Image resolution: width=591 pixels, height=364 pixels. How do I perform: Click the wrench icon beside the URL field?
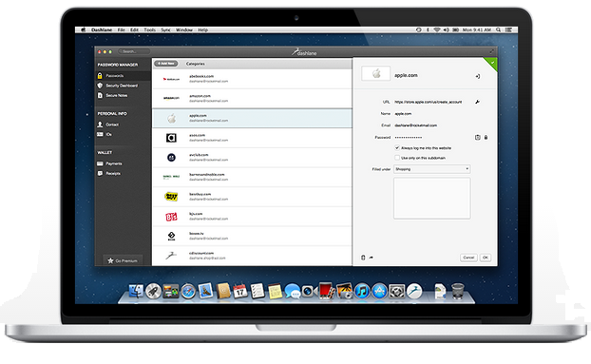477,102
